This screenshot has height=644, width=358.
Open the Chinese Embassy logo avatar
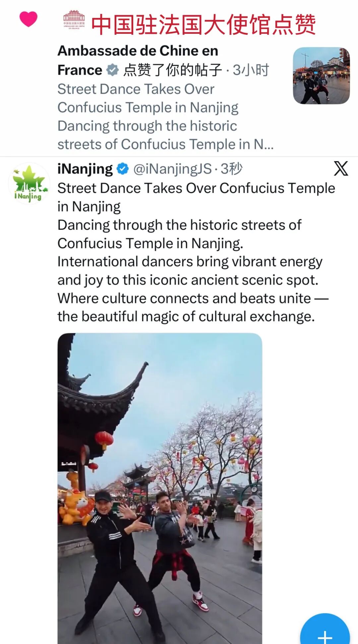(x=74, y=20)
